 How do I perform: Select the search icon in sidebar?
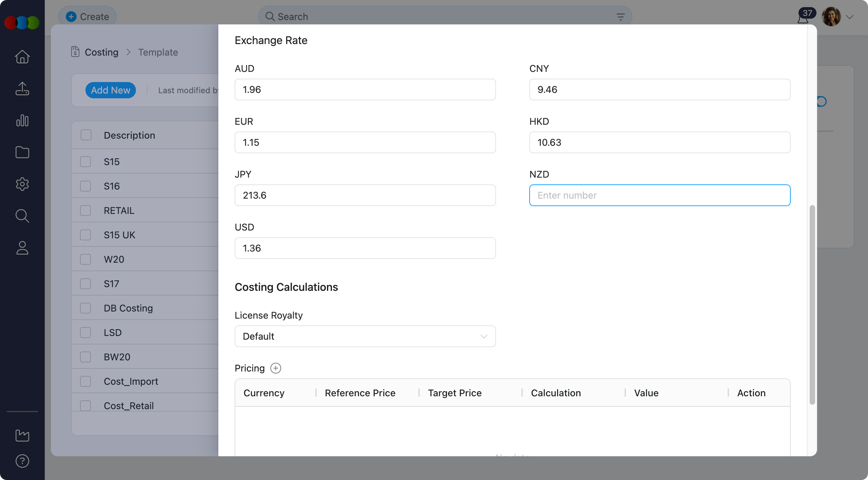[22, 216]
